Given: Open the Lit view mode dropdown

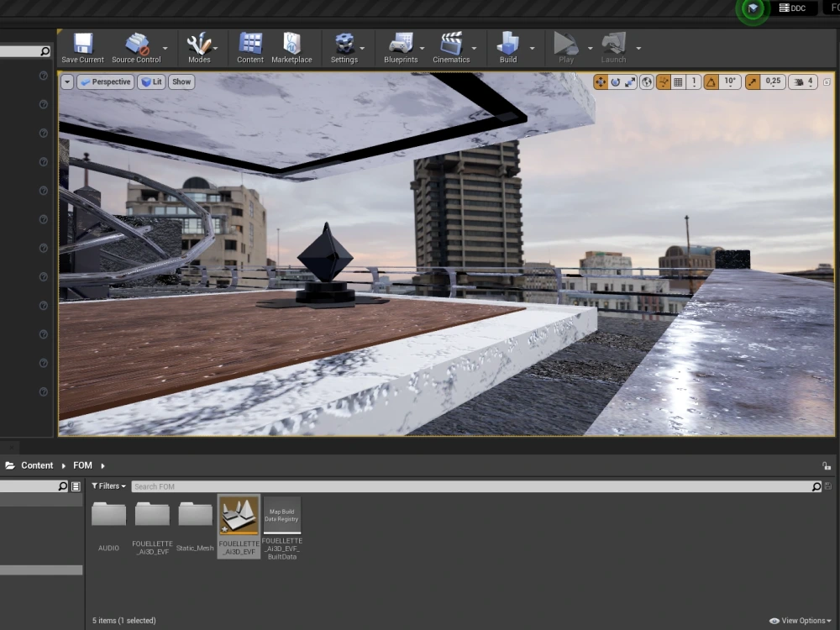Looking at the screenshot, I should (151, 81).
